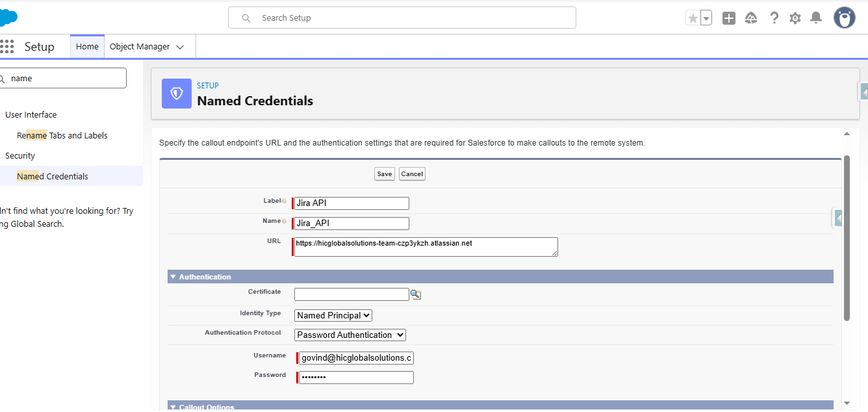
Task: Click the Global Actions plus icon
Action: [x=729, y=18]
